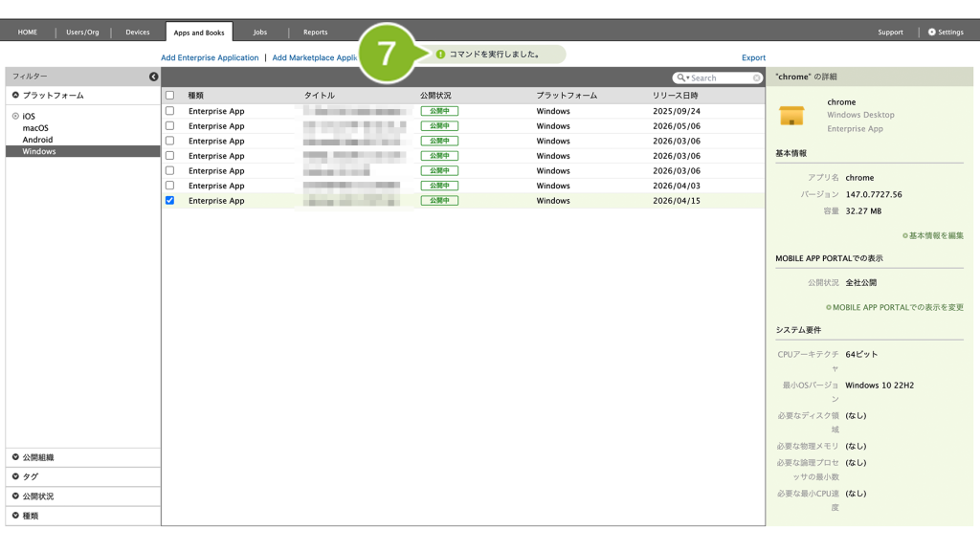Uncheck the row dated 2026/04/15

pos(170,201)
